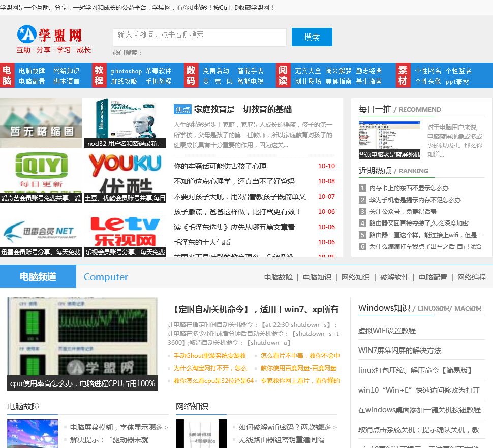Open the 迅雷会员 thumbnail
493x448 pixels.
tap(41, 232)
